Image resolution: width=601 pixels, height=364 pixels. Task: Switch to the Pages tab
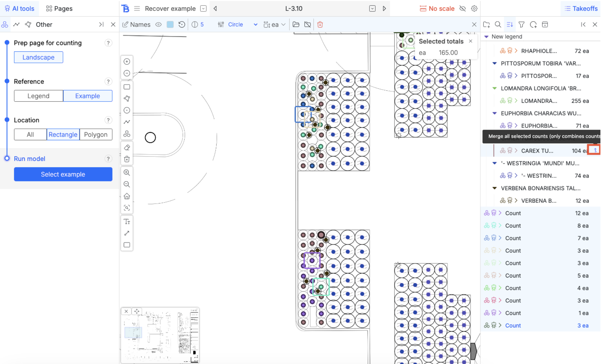[59, 8]
